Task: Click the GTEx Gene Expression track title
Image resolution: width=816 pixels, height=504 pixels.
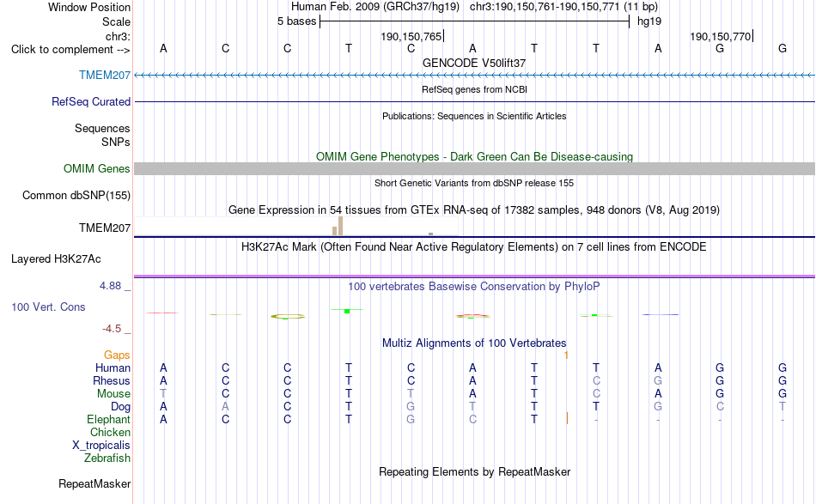Action: click(474, 209)
